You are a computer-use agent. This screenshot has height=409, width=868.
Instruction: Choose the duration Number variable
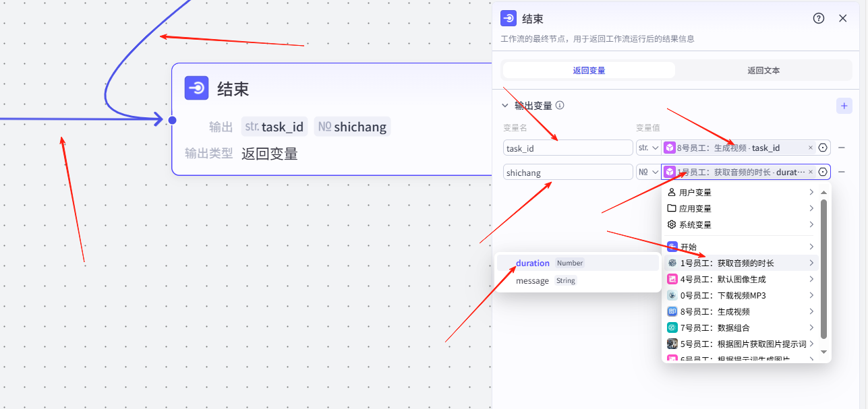tap(533, 263)
